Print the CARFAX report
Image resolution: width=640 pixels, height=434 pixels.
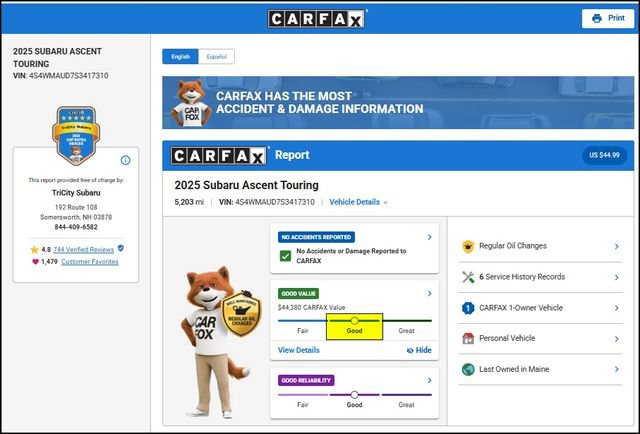[608, 18]
